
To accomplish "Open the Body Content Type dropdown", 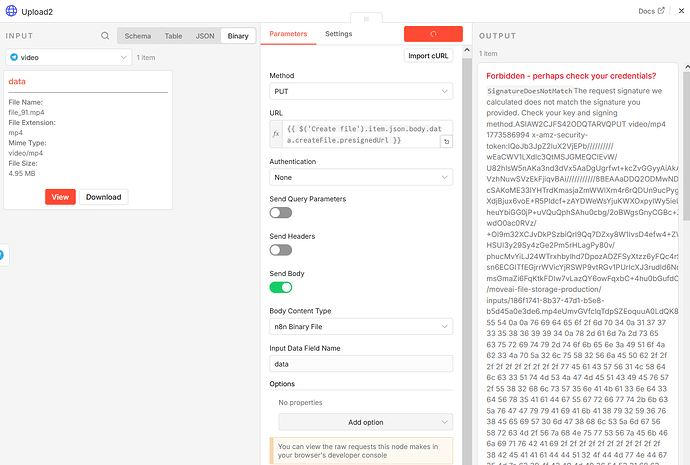I will 361,326.
